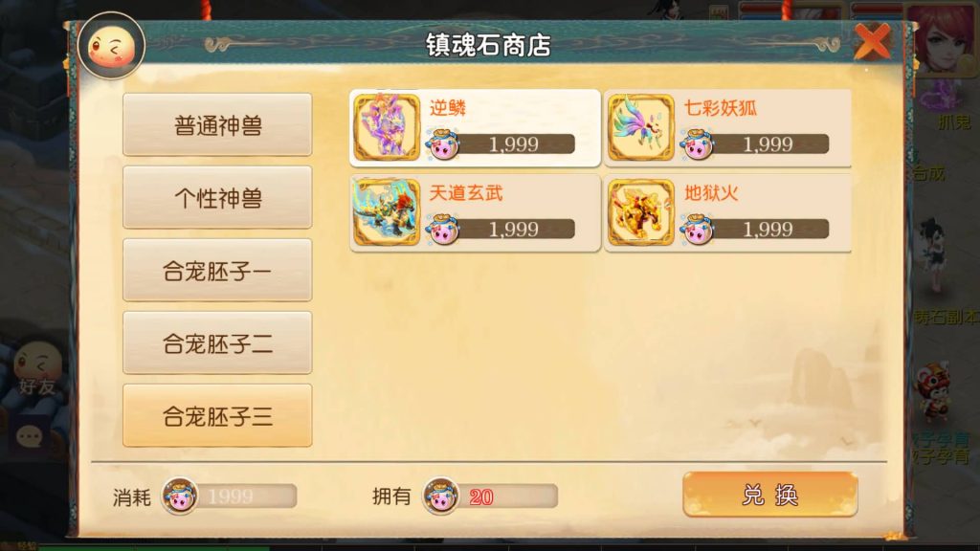Viewport: 980px width, 551px height.
Task: Open the 合宠胚子二 category
Action: pos(217,342)
